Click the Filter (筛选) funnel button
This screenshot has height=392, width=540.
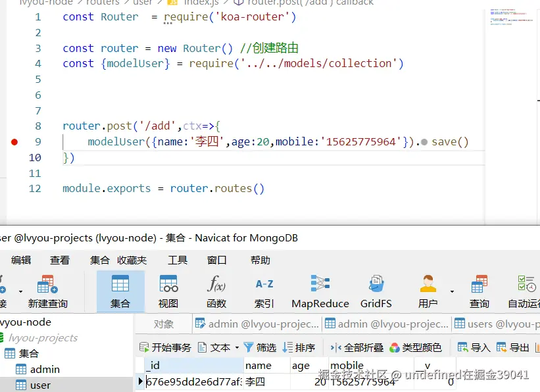[260, 347]
